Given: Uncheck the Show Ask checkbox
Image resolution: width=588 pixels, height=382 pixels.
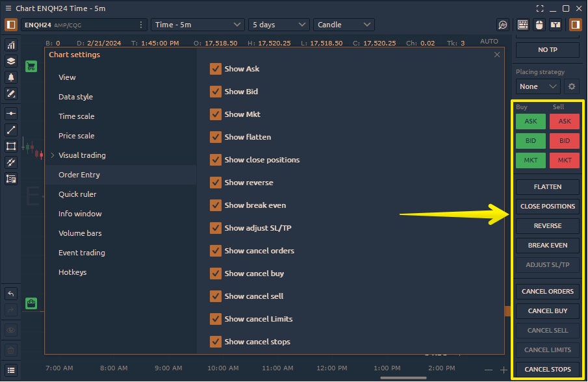Looking at the screenshot, I should click(x=216, y=69).
